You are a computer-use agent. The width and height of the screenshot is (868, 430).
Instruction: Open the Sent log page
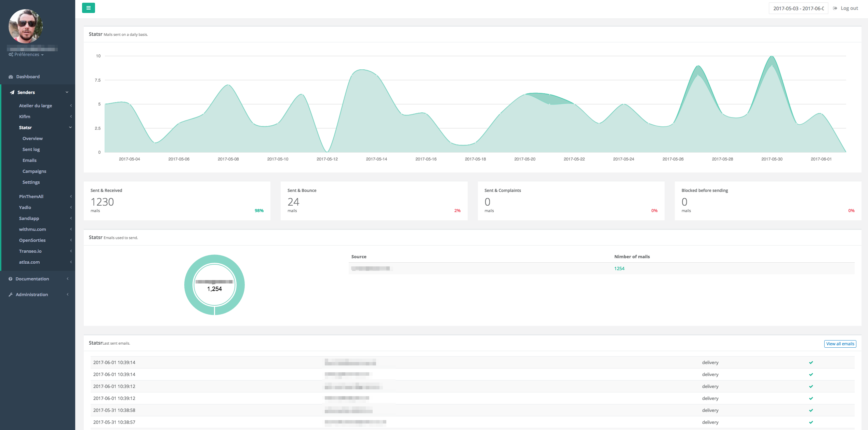click(x=31, y=150)
